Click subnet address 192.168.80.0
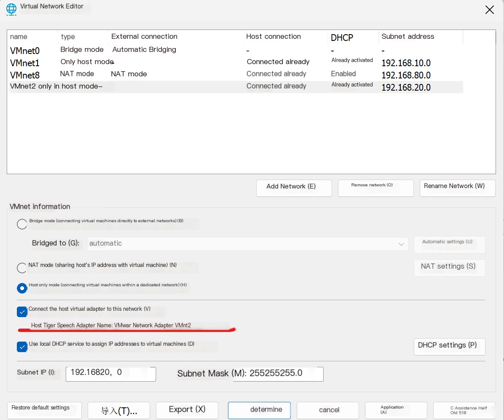This screenshot has width=504, height=420. pyautogui.click(x=406, y=75)
